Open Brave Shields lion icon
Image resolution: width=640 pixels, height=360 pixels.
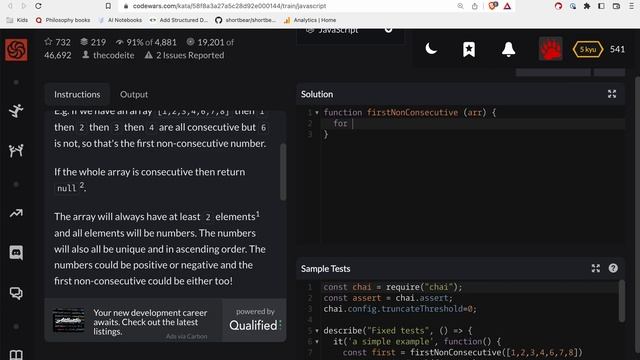(493, 6)
